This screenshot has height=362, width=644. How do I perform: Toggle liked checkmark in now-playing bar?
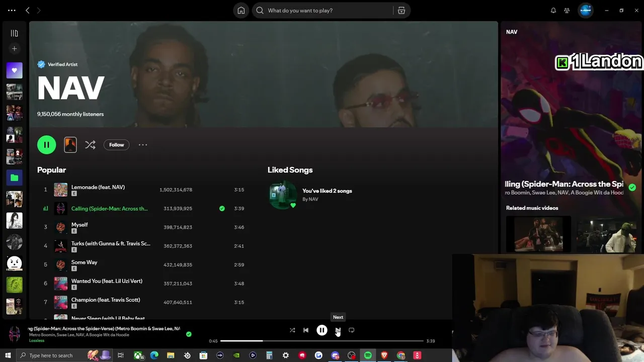click(x=189, y=334)
